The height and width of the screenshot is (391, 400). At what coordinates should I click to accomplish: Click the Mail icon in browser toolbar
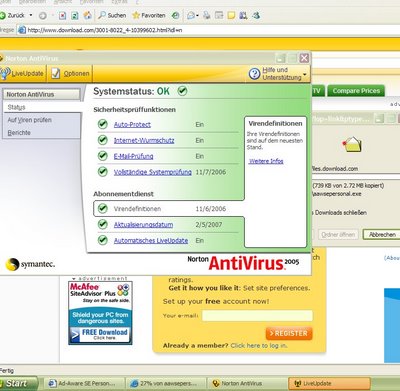pos(192,15)
